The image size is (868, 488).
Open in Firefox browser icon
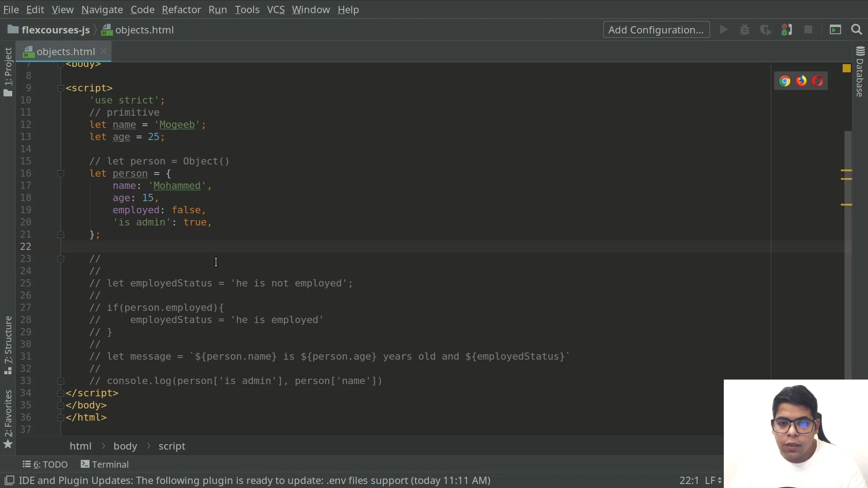pyautogui.click(x=802, y=81)
